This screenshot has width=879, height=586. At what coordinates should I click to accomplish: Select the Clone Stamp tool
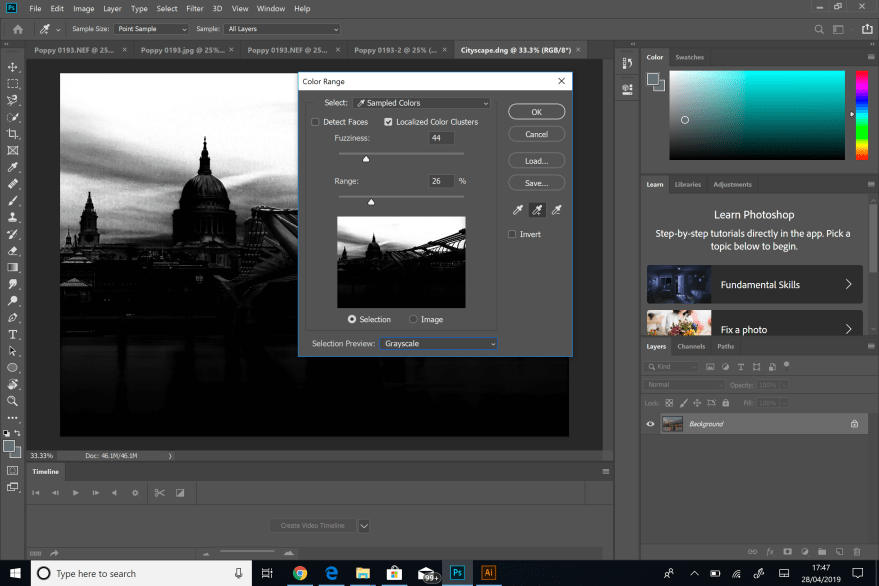coord(13,216)
